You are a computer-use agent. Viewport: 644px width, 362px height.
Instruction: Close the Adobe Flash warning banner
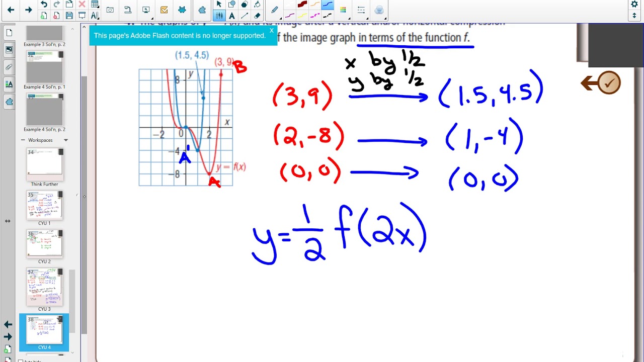pyautogui.click(x=271, y=31)
